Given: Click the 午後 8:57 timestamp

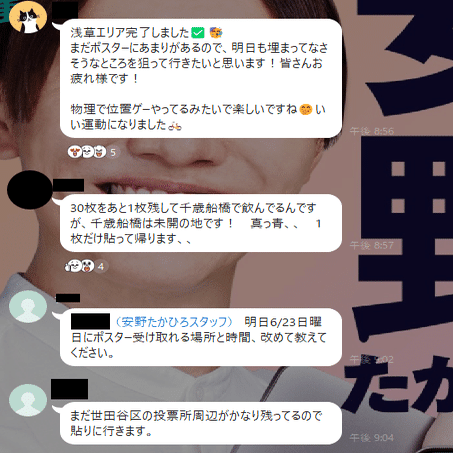Looking at the screenshot, I should (x=372, y=245).
